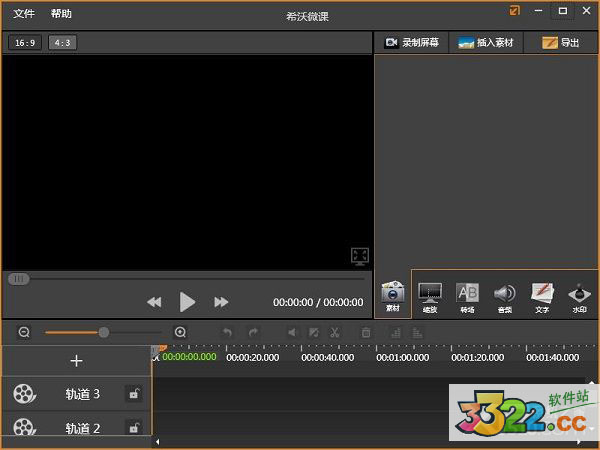This screenshot has height=450, width=600.
Task: Open the 帮助 (Help) menu
Action: (x=61, y=14)
